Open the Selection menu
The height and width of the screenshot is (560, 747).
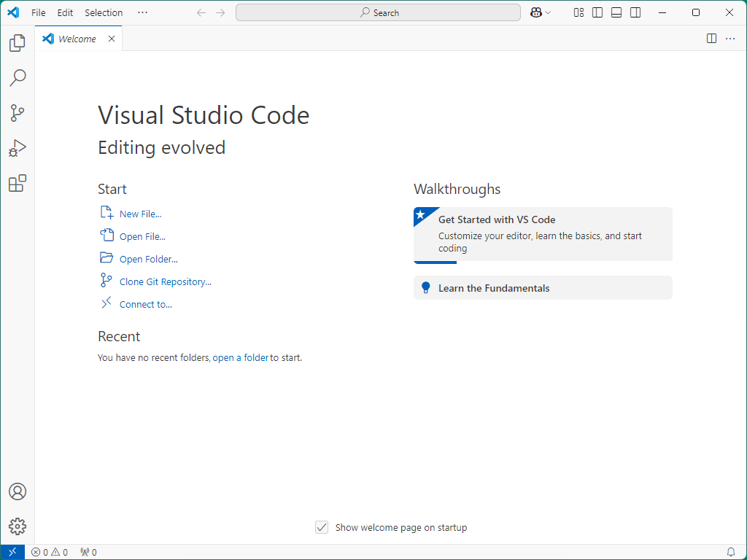coord(104,13)
